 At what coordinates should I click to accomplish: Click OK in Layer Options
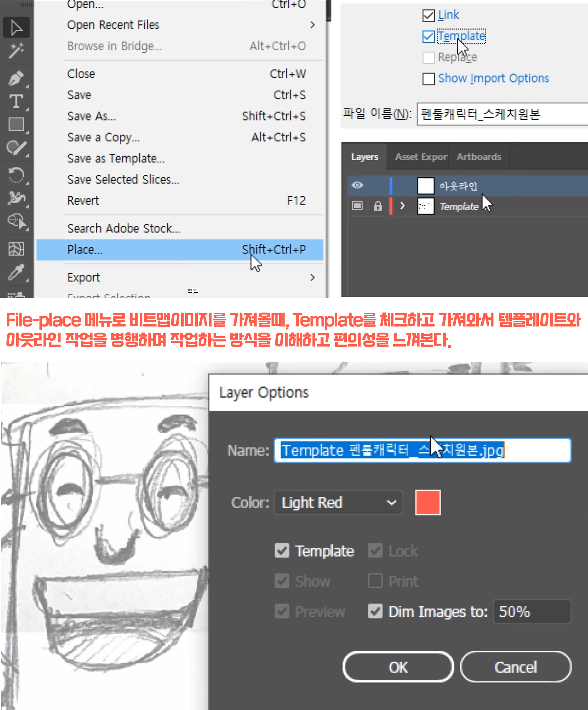tap(398, 667)
